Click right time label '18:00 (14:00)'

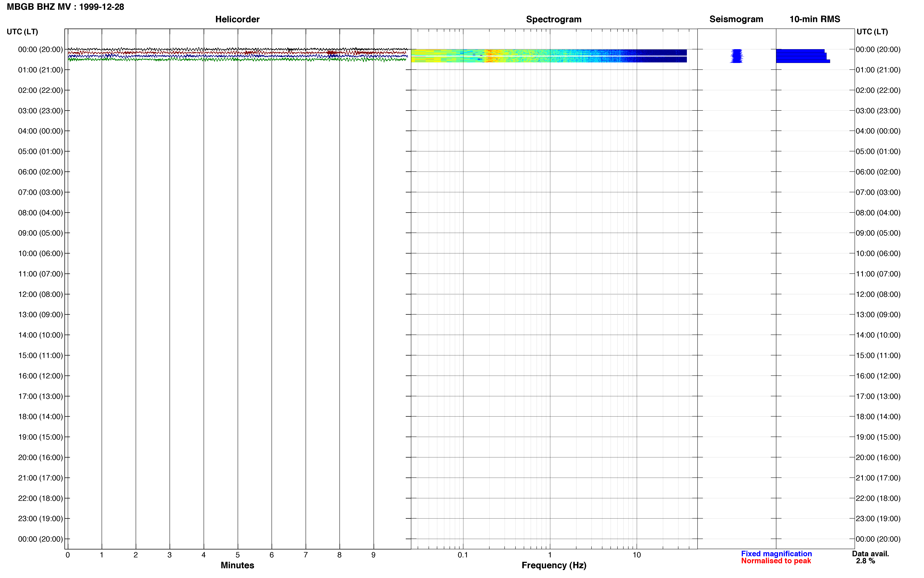(878, 417)
